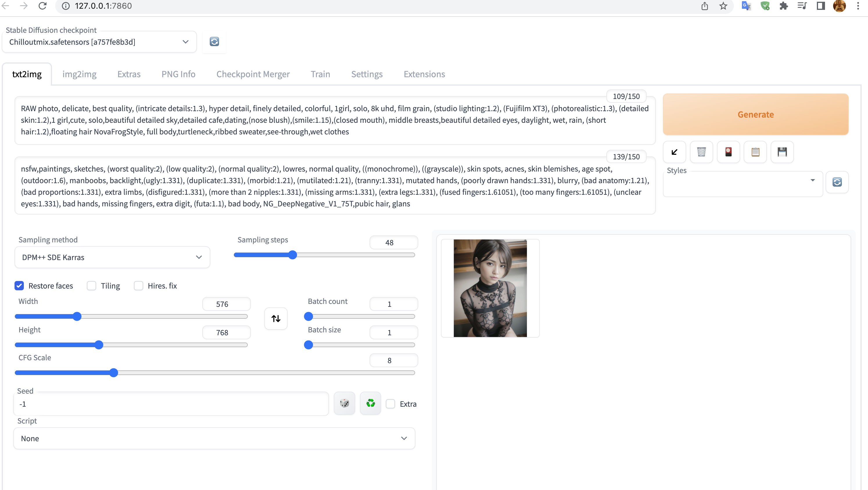Open the media control icon in the browser toolbar
Screen dimensions: 868x490
click(x=802, y=6)
